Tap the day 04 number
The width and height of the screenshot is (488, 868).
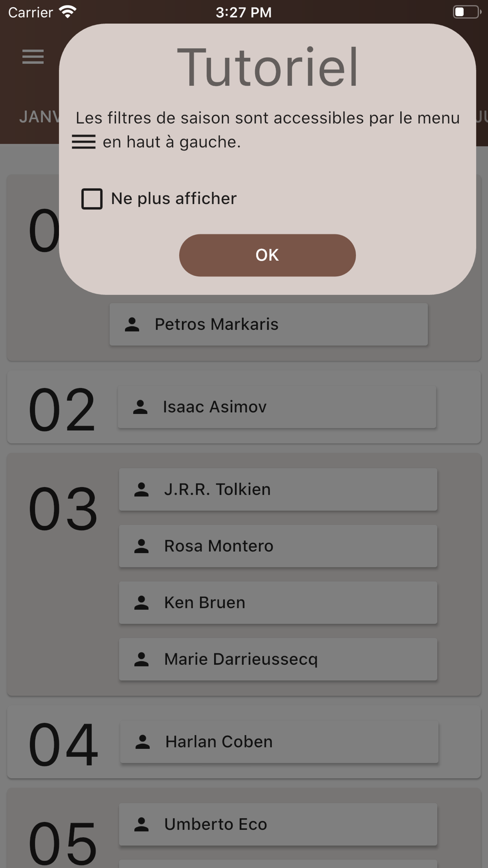pos(63,744)
